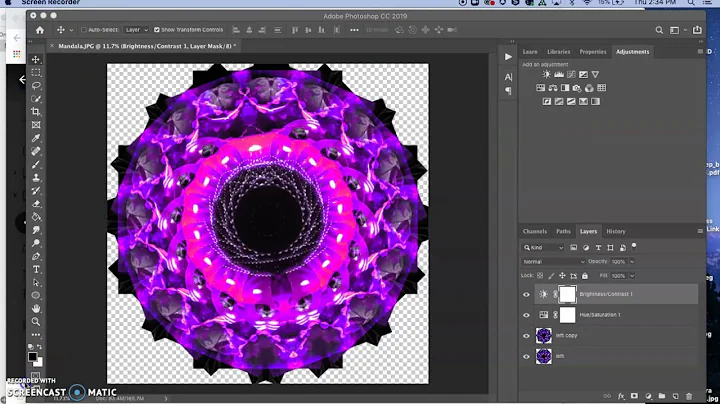Open the Adjustments panel flyout menu
The width and height of the screenshot is (720, 404).
pos(700,52)
